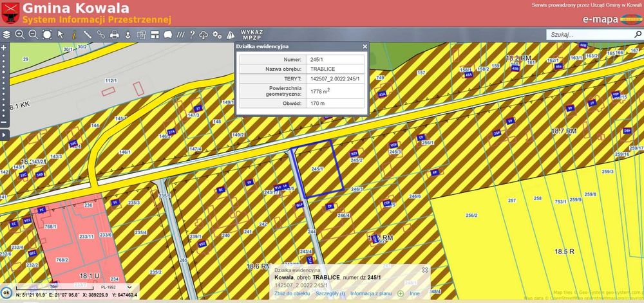Viewport: 644px width, 303px height.
Task: Click the full extent view icon
Action: click(47, 35)
